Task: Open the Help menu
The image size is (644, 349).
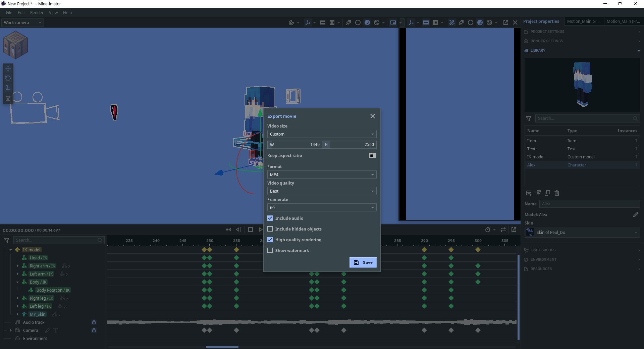Action: [x=67, y=12]
